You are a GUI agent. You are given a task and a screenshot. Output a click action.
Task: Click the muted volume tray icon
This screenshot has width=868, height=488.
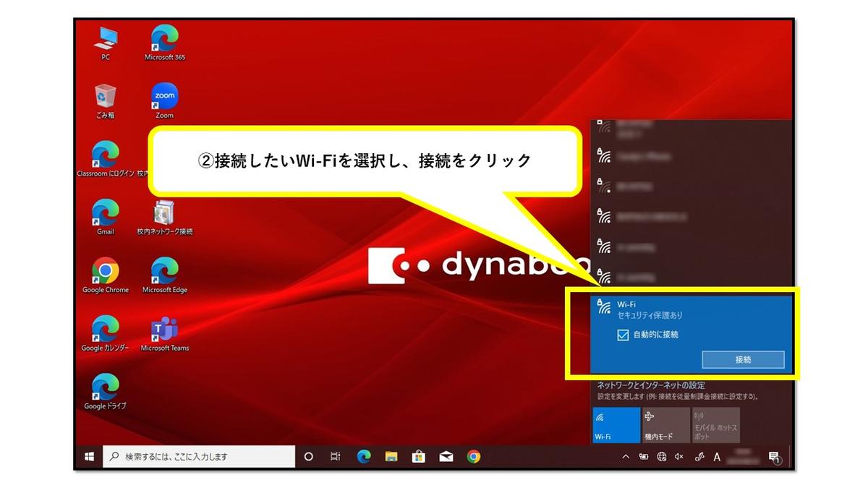click(x=679, y=457)
